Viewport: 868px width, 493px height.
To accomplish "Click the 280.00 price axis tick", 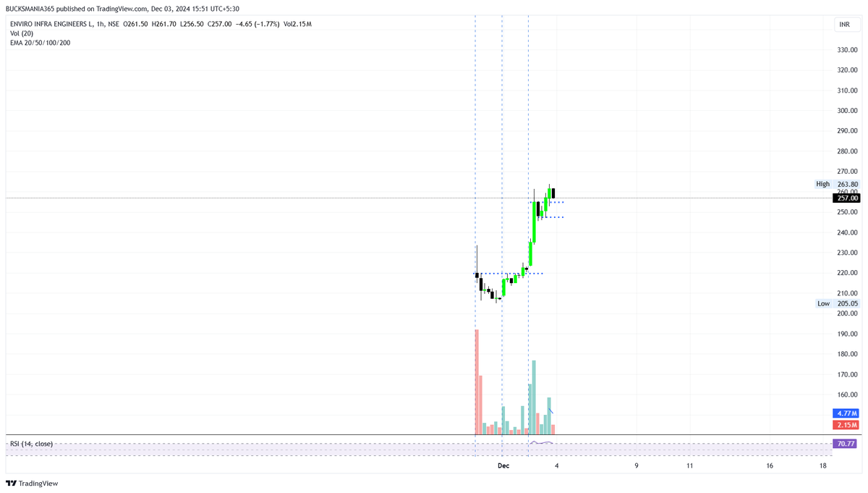I will (x=847, y=151).
